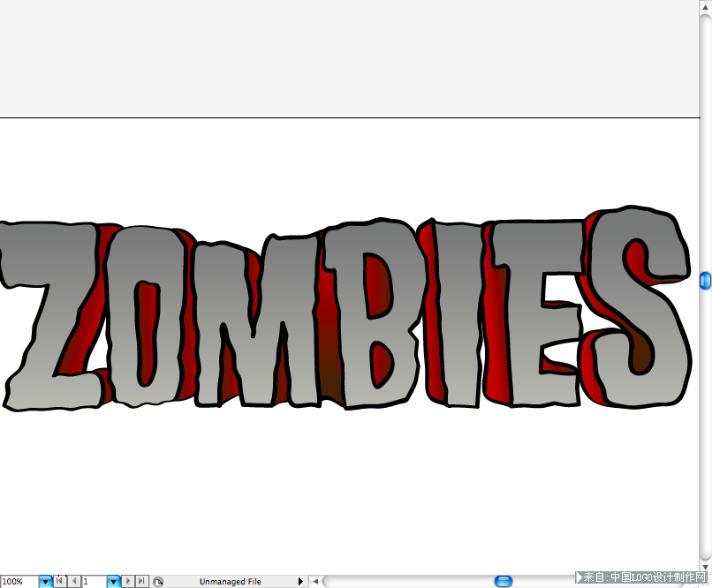
Task: Open the status bar options arrow
Action: (300, 581)
